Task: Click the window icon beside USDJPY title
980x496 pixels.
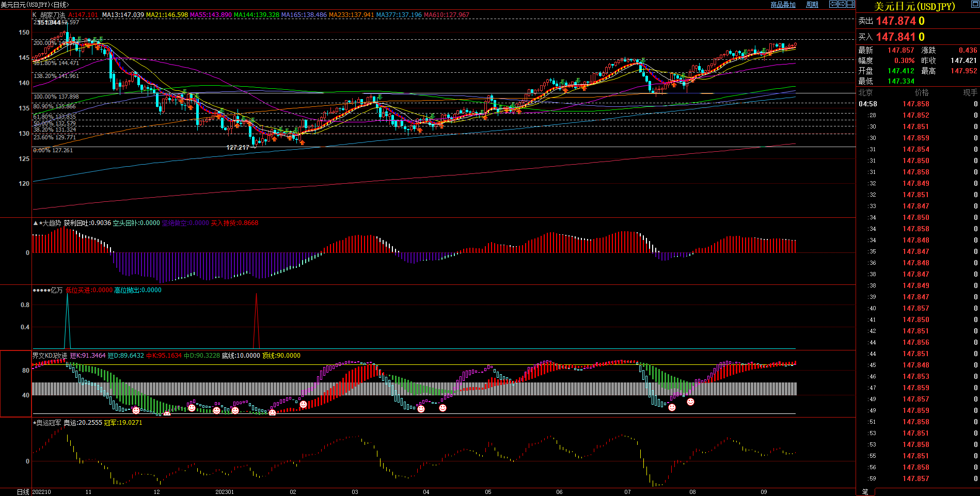Action: [975, 5]
